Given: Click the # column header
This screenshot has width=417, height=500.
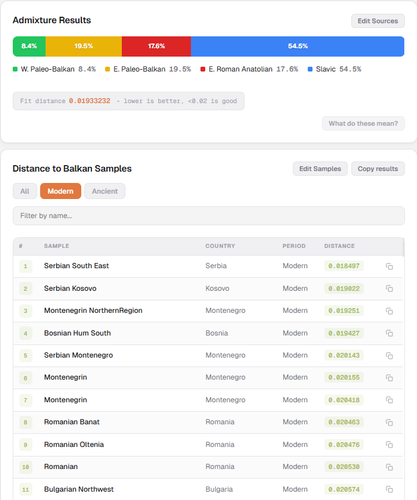Looking at the screenshot, I should 21,246.
